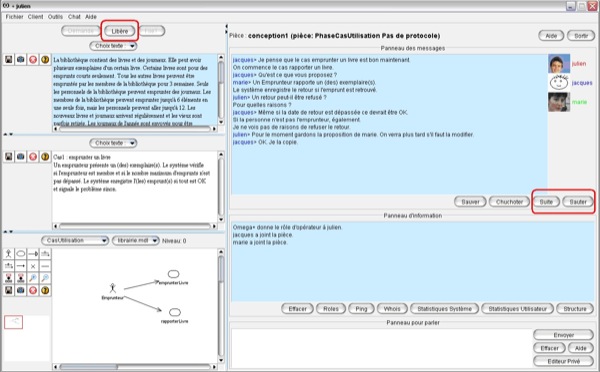Open the librairie.mdl model dropdown
The height and width of the screenshot is (372, 600).
coord(135,241)
